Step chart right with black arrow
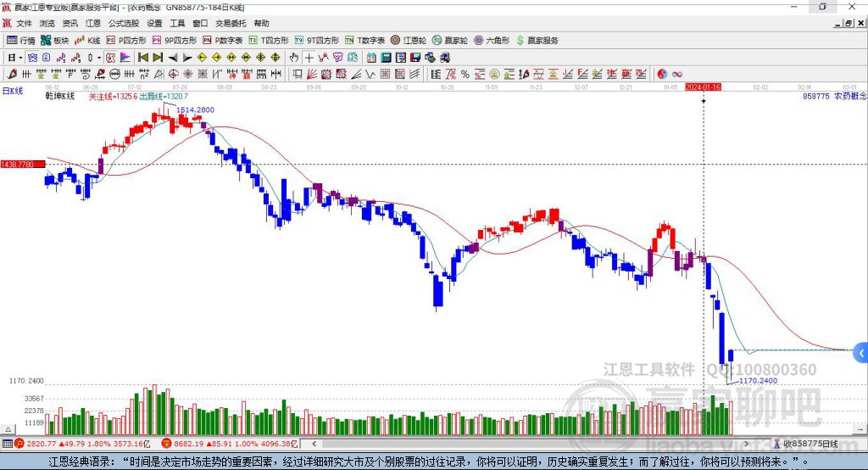 pyautogui.click(x=187, y=58)
